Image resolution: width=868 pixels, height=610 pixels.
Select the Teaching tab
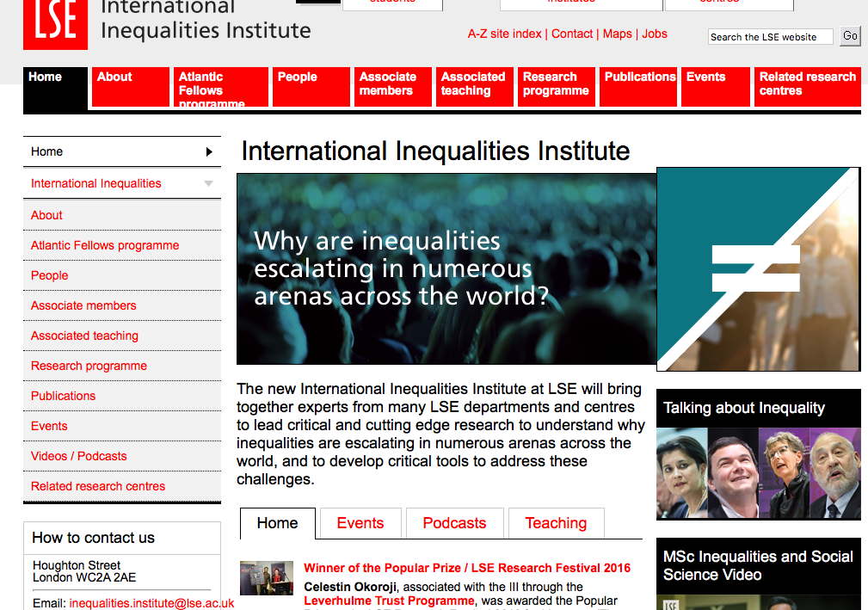point(556,523)
